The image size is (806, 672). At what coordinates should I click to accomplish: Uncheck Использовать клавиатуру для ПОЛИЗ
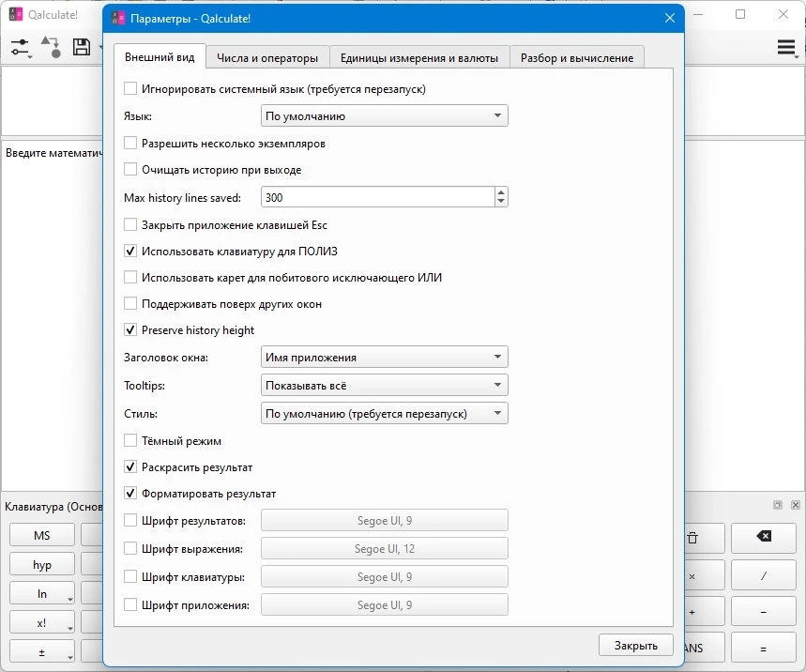[x=130, y=251]
